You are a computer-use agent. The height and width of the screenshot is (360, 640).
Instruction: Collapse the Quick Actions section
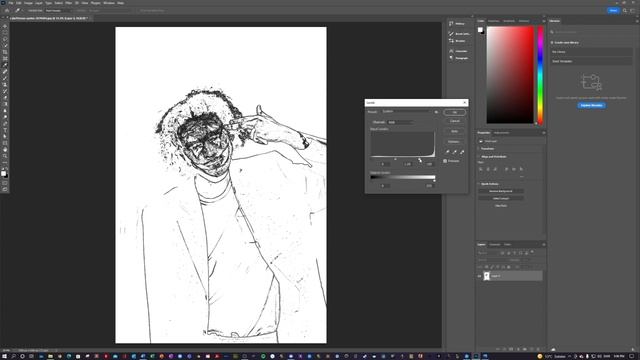pos(479,184)
